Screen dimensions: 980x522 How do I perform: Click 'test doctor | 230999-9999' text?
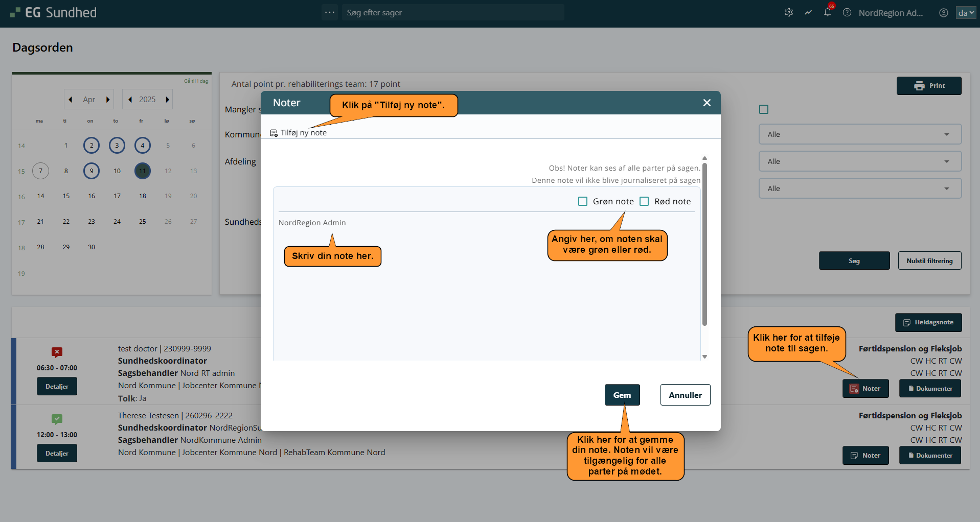pos(165,348)
